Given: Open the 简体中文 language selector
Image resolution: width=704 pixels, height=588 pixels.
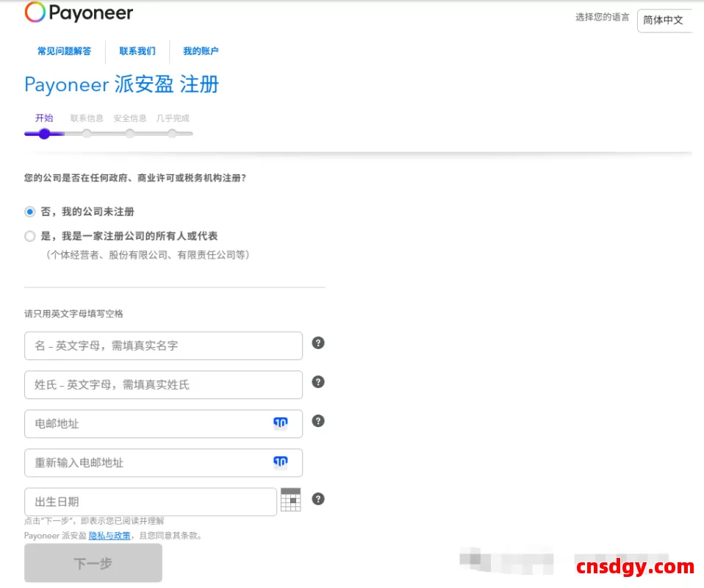Looking at the screenshot, I should pyautogui.click(x=664, y=21).
